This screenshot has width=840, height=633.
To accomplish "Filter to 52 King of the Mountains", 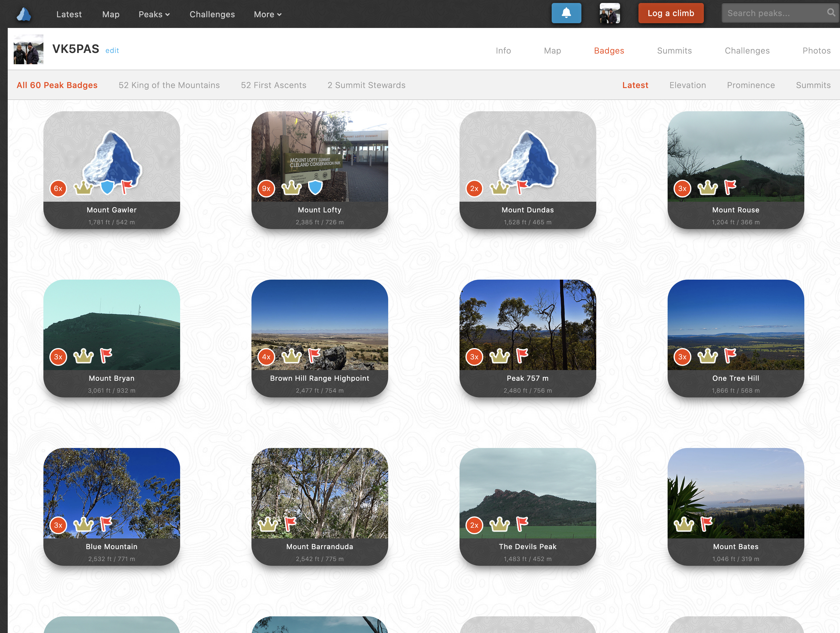I will [x=169, y=85].
